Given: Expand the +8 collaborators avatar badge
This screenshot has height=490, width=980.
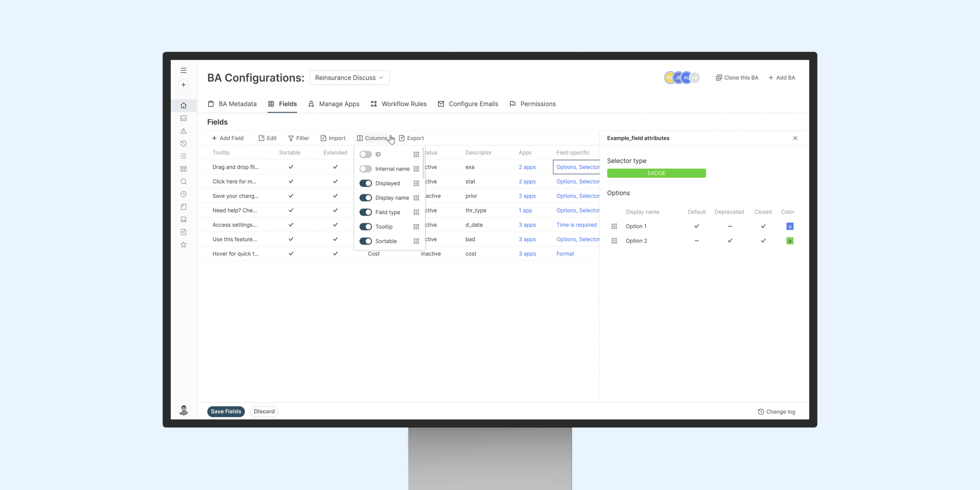Looking at the screenshot, I should pyautogui.click(x=695, y=78).
